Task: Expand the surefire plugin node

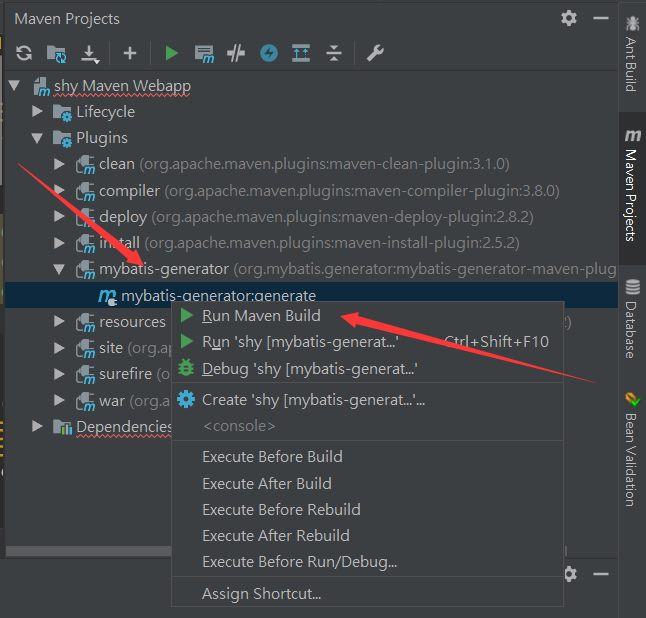Action: pyautogui.click(x=59, y=374)
